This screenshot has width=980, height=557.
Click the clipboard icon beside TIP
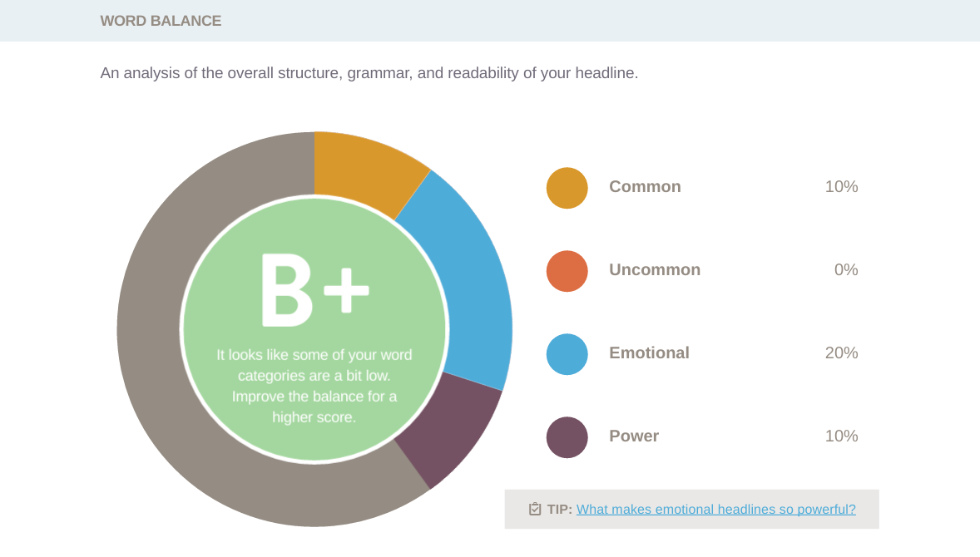click(535, 509)
